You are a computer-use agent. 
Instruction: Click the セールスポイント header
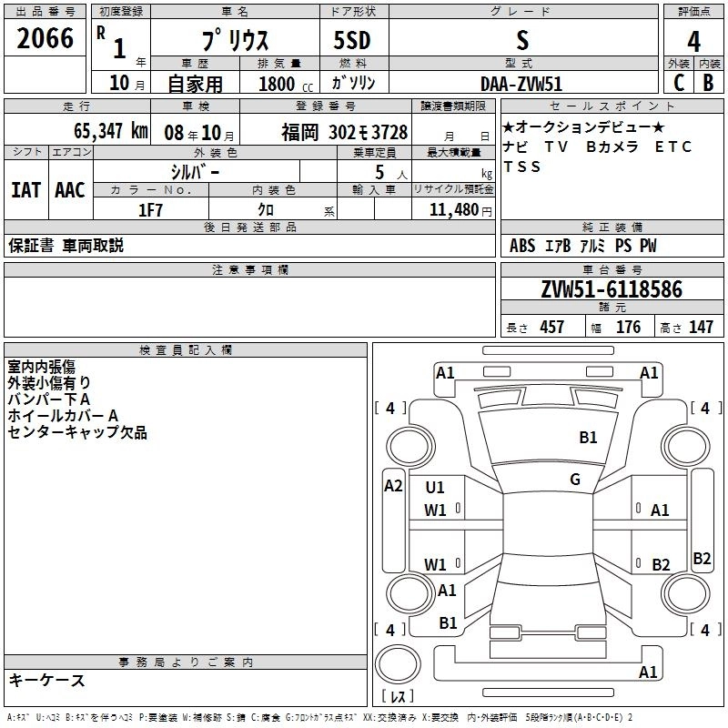612,106
